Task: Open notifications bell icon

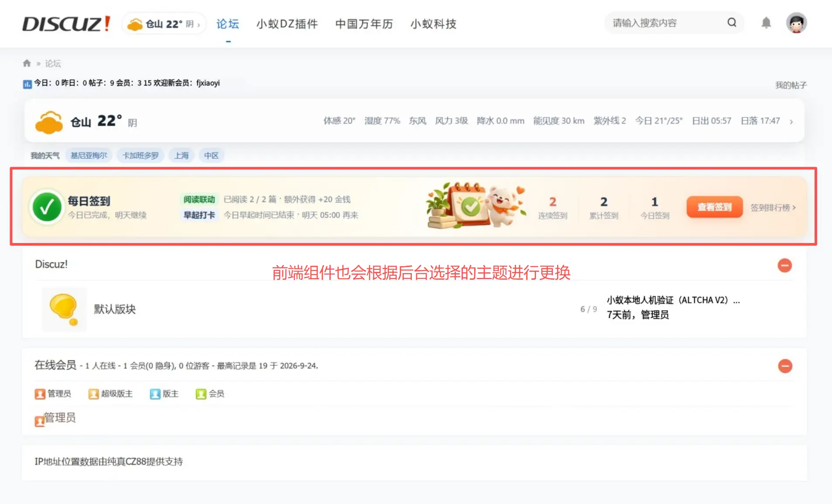Action: [766, 23]
